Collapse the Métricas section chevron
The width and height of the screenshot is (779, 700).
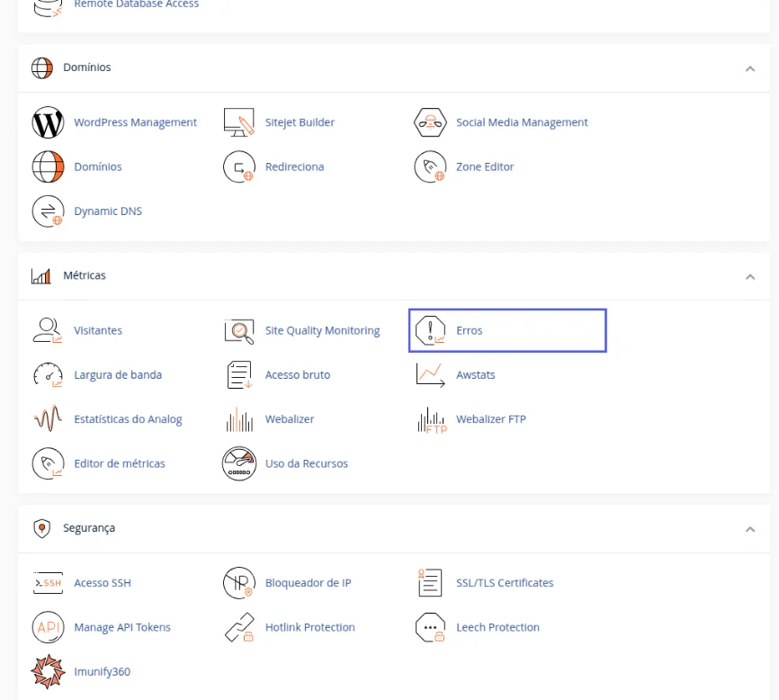coord(750,277)
